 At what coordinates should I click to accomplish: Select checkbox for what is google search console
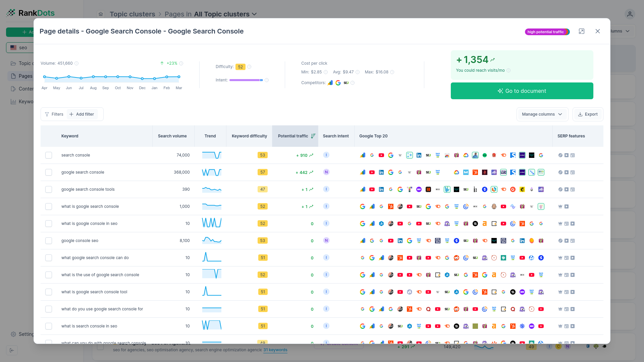tap(49, 206)
